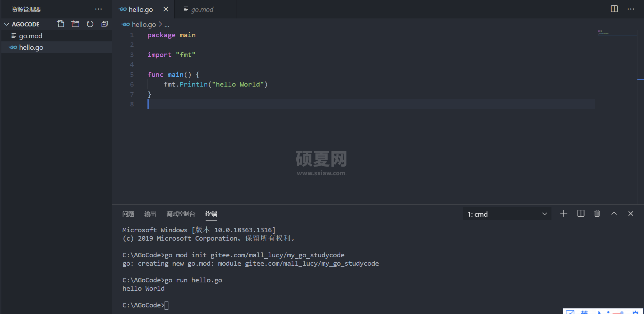
Task: Click the Go icon in the breadcrumb
Action: click(x=126, y=24)
